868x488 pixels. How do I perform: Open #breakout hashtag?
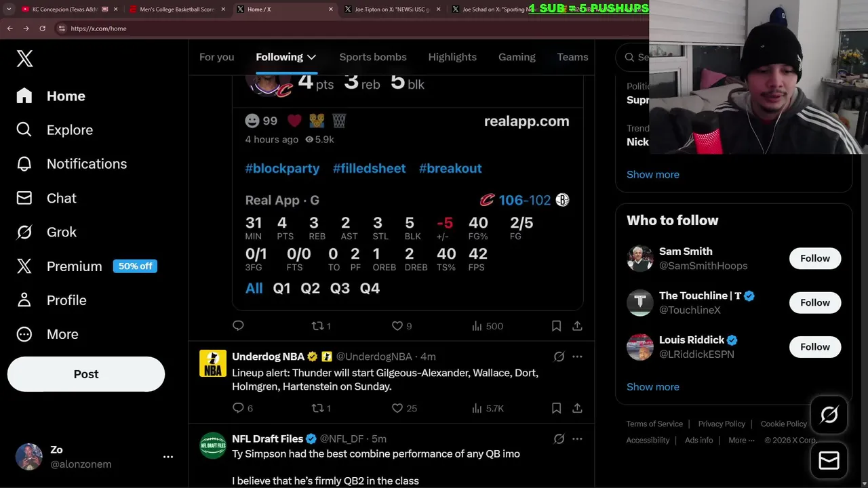450,168
